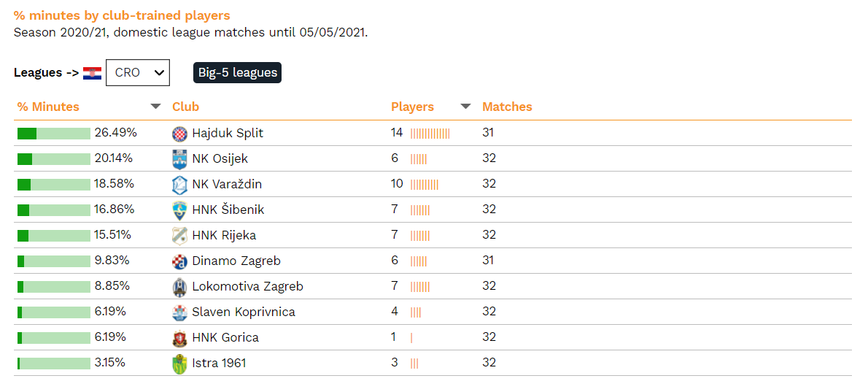The width and height of the screenshot is (868, 392).
Task: Click the HNK Šibenik club crest
Action: coord(179,210)
